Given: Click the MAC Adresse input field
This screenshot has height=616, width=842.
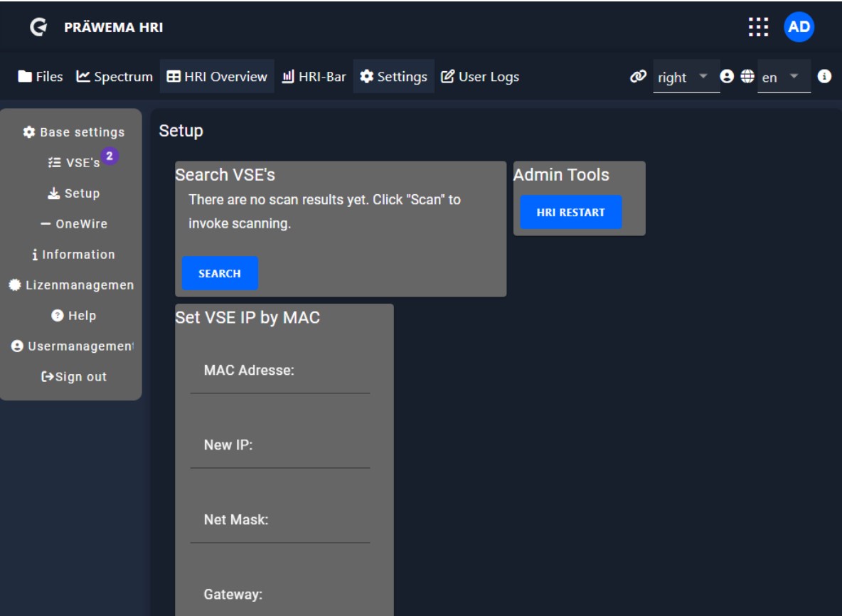Looking at the screenshot, I should (x=280, y=380).
